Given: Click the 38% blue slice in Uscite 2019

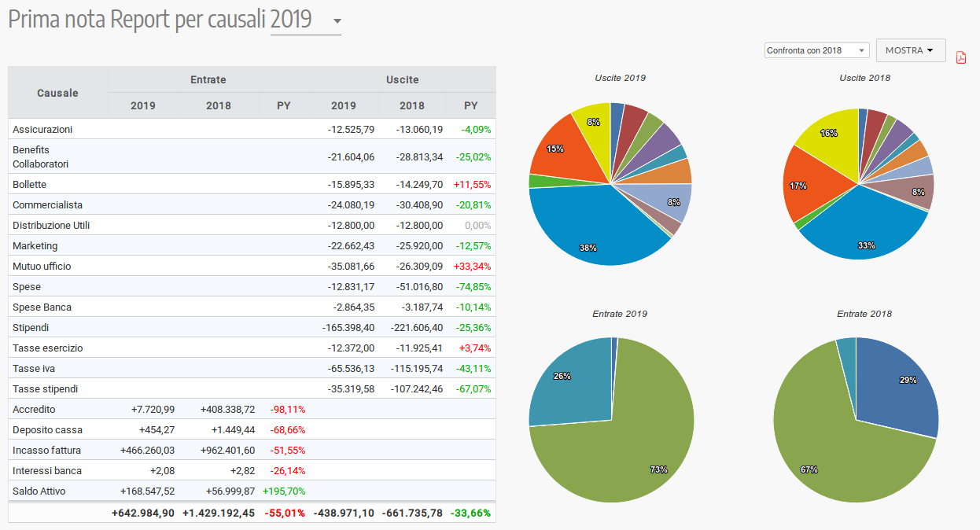Looking at the screenshot, I should [598, 228].
